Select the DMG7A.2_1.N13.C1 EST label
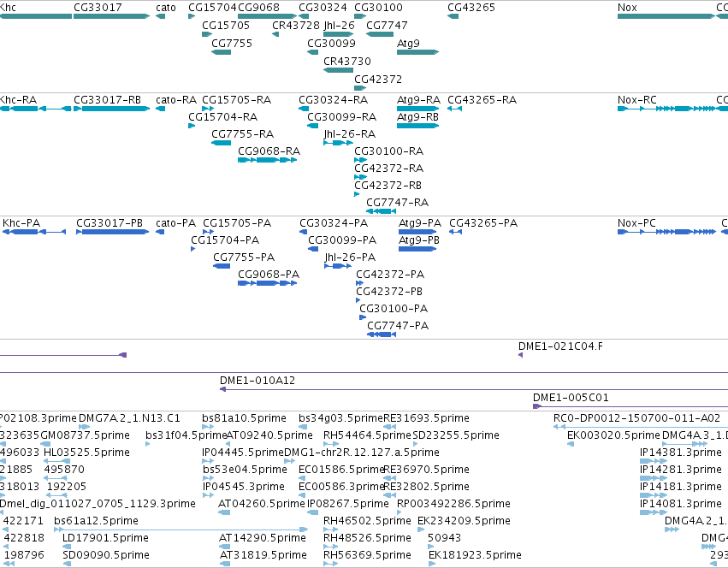The image size is (728, 568). pos(129,418)
